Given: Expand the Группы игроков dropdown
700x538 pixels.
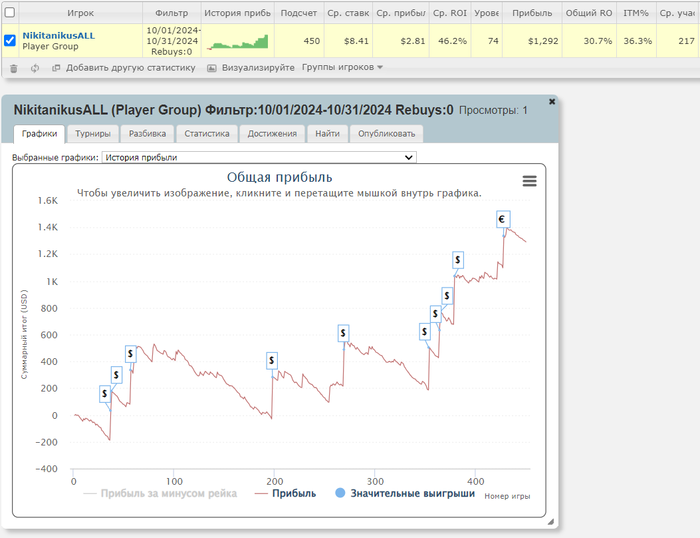Looking at the screenshot, I should pyautogui.click(x=342, y=67).
